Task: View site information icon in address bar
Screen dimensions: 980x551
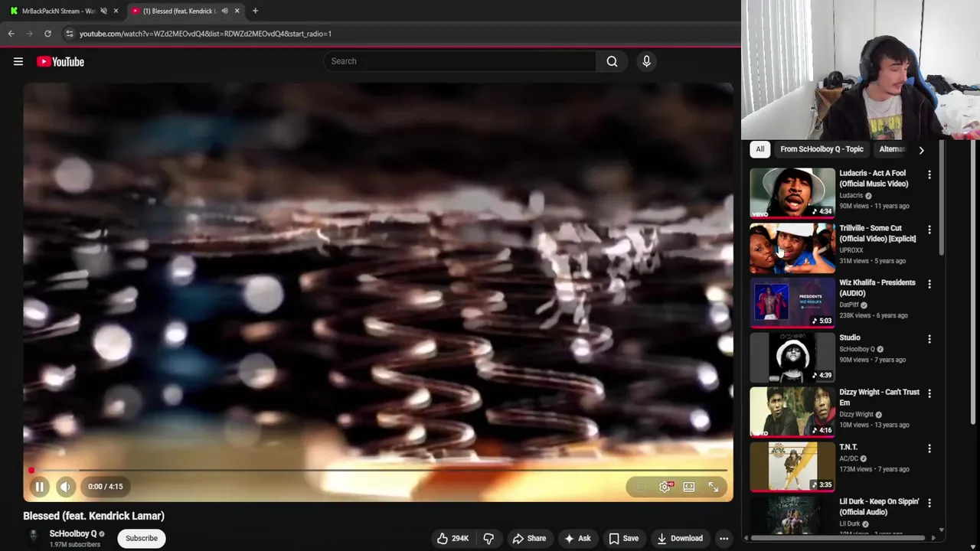Action: coord(69,34)
